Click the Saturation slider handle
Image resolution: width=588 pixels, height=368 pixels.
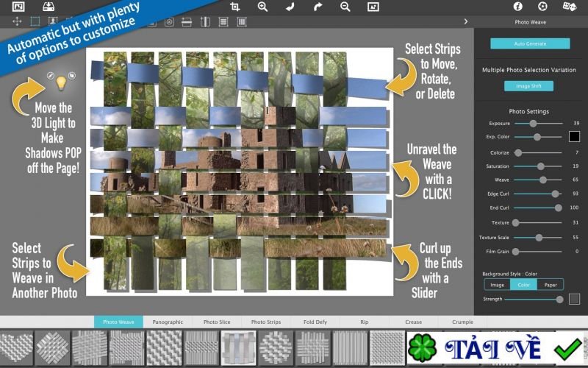[x=540, y=166]
